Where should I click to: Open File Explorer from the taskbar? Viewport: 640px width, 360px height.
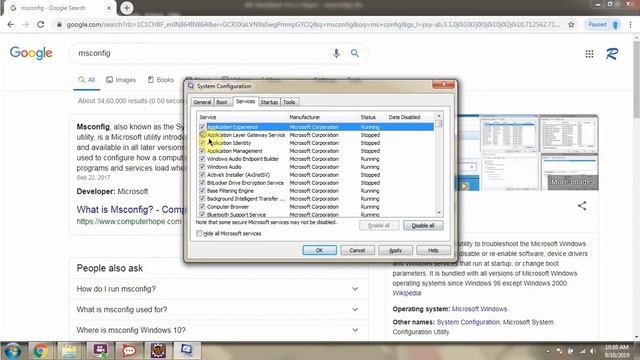69,351
